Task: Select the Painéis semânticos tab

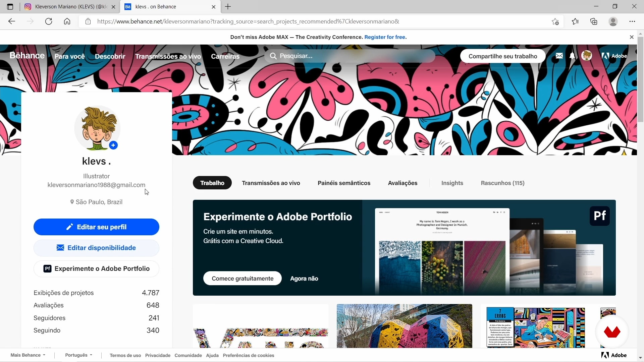Action: click(x=344, y=183)
